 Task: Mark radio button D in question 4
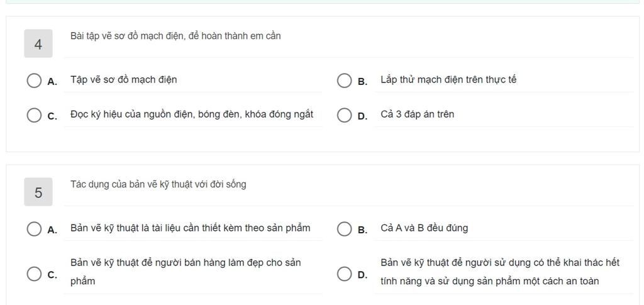[x=344, y=115]
